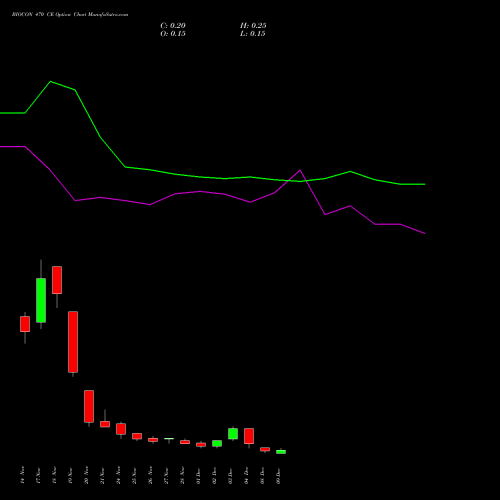
Task: Click the '08 Dec' date label
Action: 262,475
